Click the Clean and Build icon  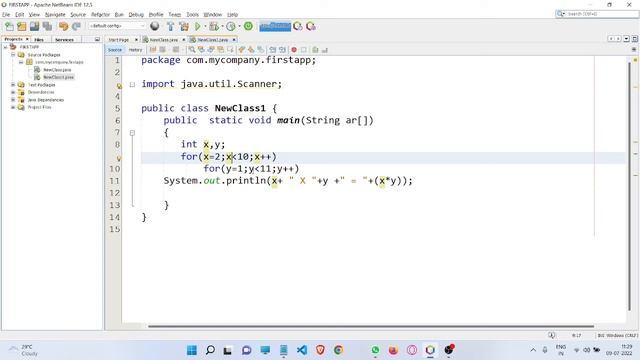point(184,27)
